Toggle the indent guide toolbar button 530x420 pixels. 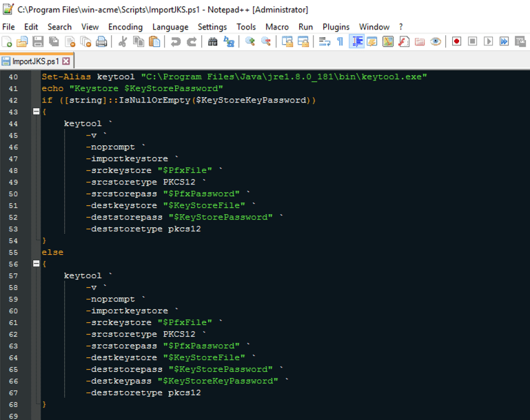[356, 41]
